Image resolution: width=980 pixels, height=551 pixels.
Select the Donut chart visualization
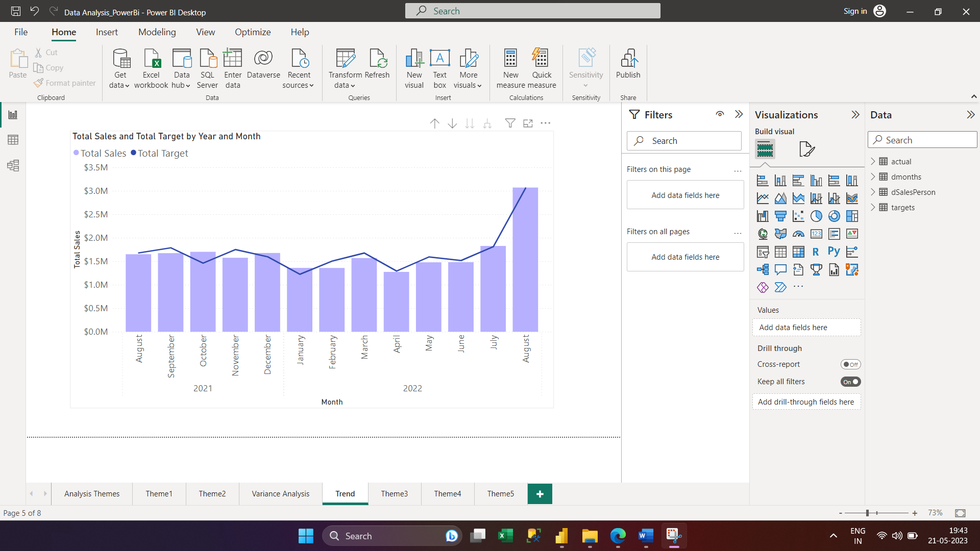(834, 216)
